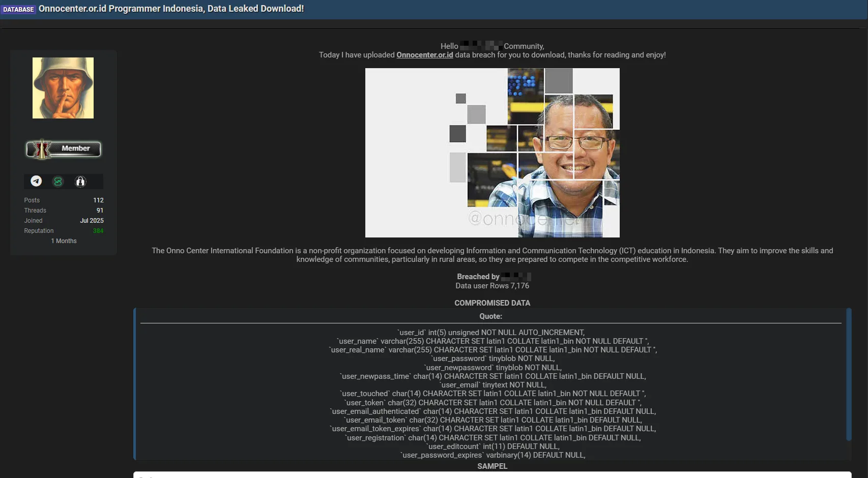Click the Telegram contact icon
The width and height of the screenshot is (868, 478).
36,181
